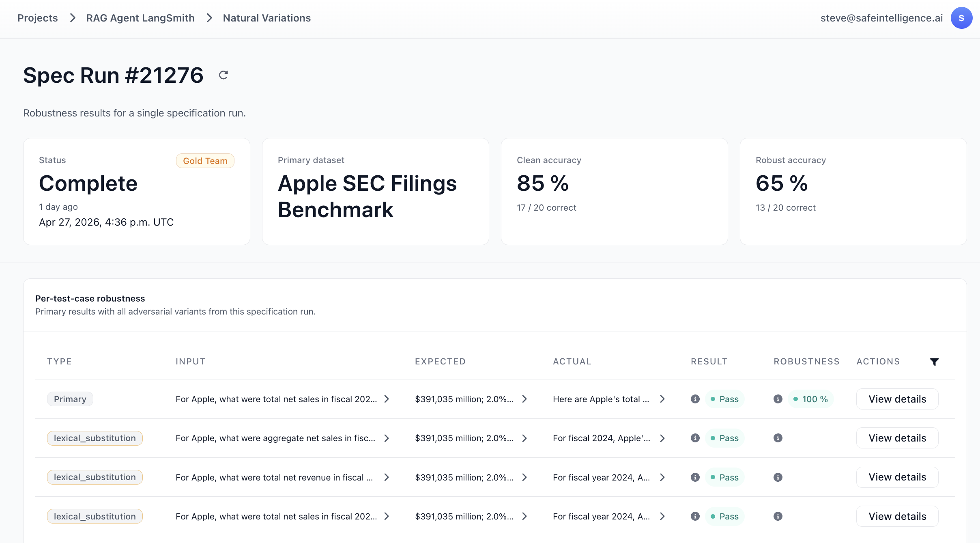Click Robustness info icon for total net revenue row
This screenshot has width=980, height=543.
[x=778, y=477]
